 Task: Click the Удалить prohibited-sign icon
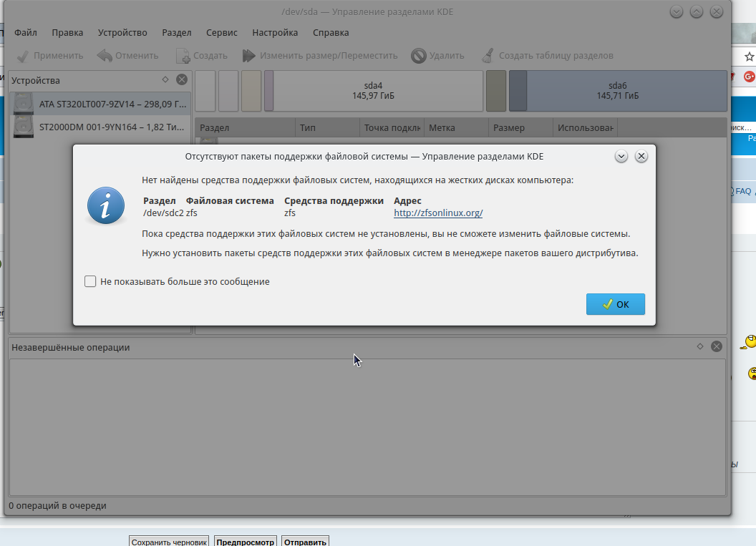tap(419, 56)
